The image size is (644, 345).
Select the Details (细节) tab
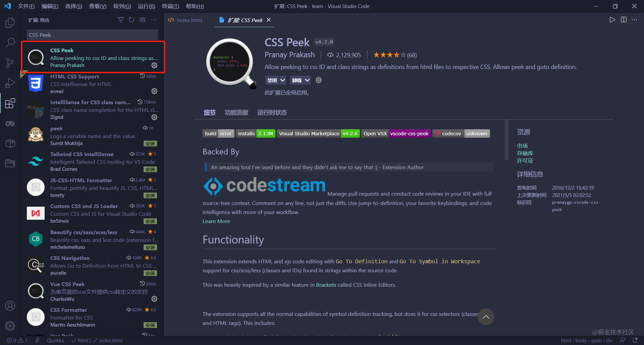[x=210, y=113]
